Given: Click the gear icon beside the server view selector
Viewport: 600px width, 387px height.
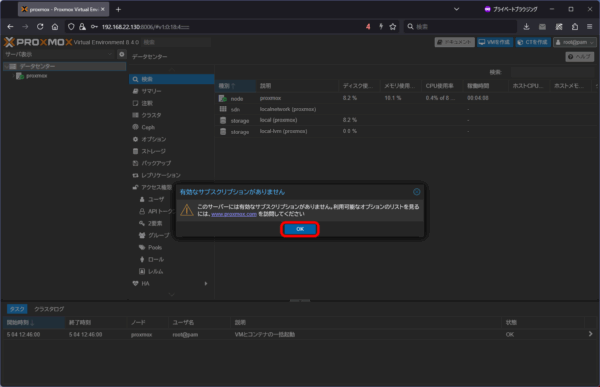Looking at the screenshot, I should click(x=122, y=54).
